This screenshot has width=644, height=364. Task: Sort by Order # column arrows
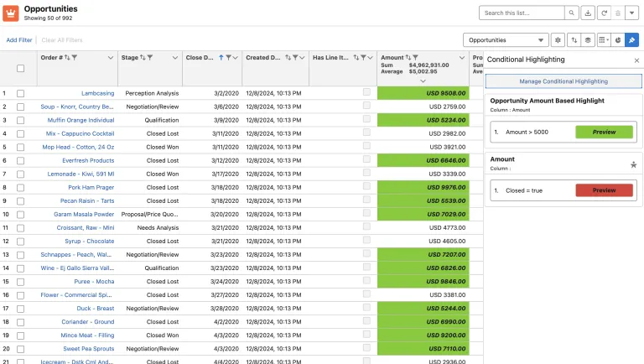point(67,58)
